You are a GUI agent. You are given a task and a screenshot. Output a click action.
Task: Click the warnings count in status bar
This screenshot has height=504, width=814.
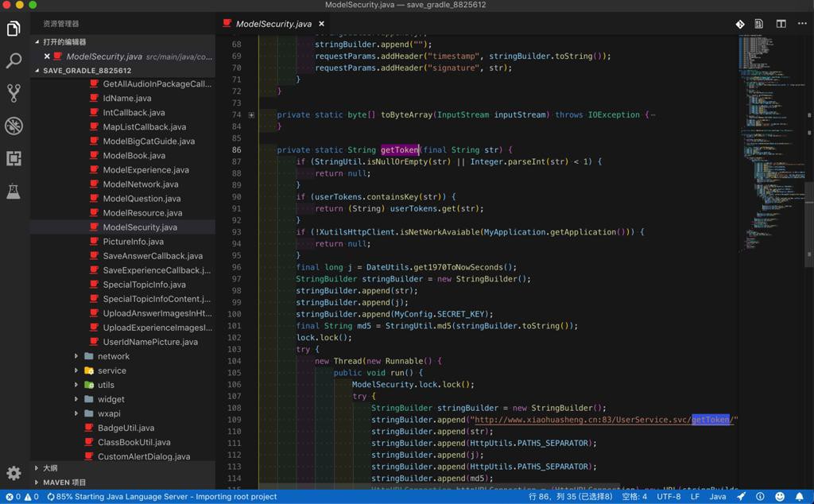(x=32, y=497)
